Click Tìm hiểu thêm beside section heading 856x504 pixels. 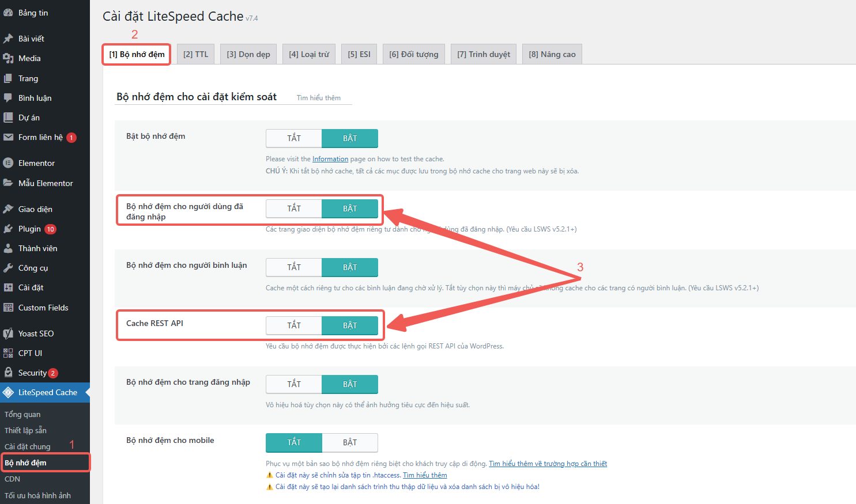pyautogui.click(x=318, y=98)
